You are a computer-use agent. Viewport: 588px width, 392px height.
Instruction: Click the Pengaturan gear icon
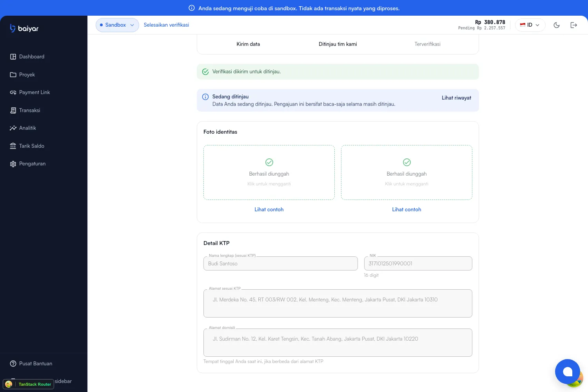click(x=13, y=164)
